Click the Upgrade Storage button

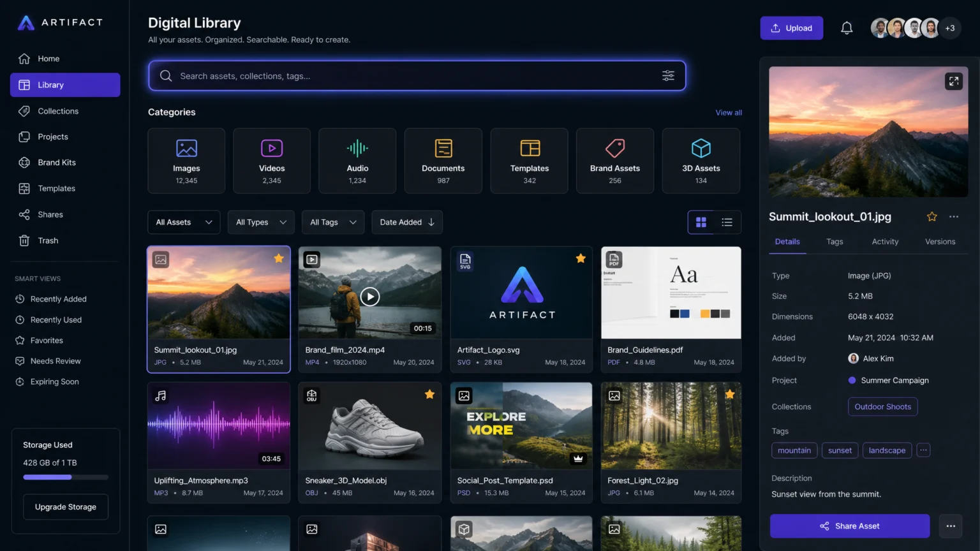66,507
